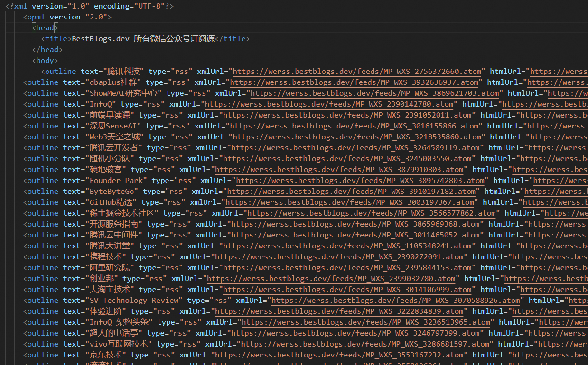The image size is (588, 365).
Task: Open the 随机小分队 feed URL MP_WXS_3245003550
Action: (x=347, y=159)
